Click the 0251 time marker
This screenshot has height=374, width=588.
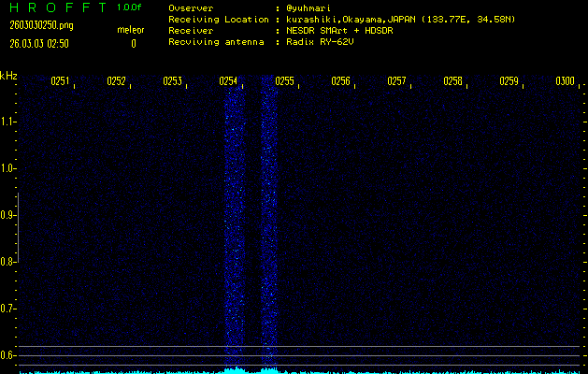click(x=61, y=81)
